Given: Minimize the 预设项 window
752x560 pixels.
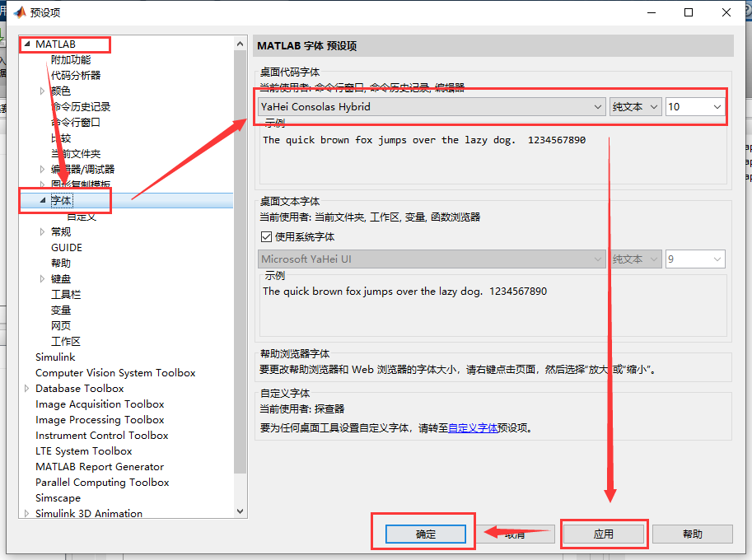Looking at the screenshot, I should tap(652, 12).
